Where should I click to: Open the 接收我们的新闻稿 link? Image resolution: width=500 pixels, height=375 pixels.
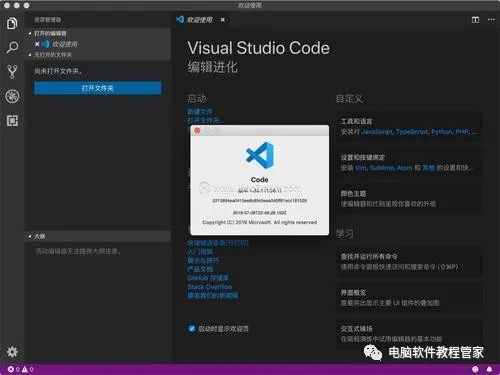(213, 295)
